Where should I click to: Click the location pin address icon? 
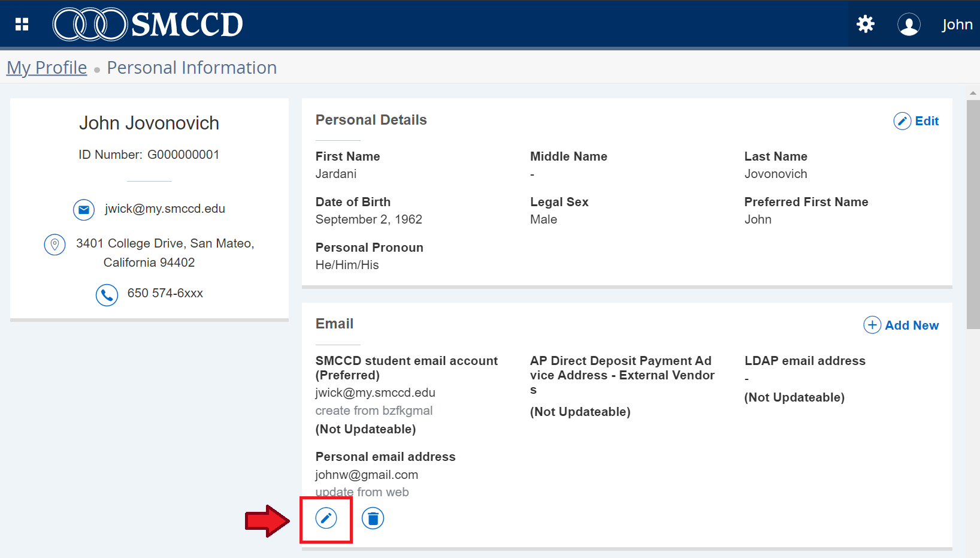[55, 245]
